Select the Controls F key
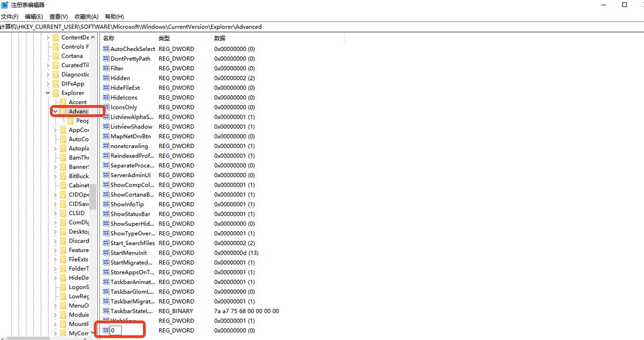The width and height of the screenshot is (644, 340). (x=75, y=47)
